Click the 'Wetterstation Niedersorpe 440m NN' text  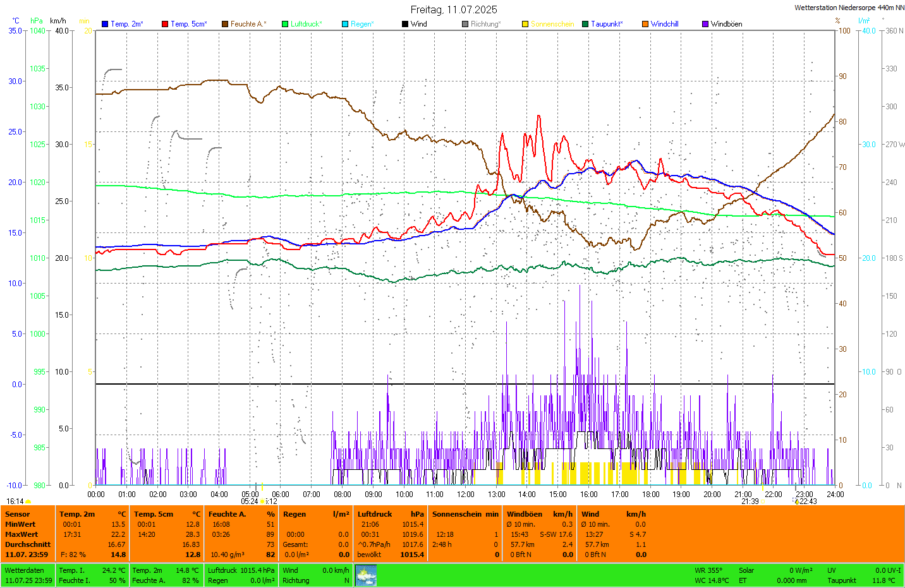849,8
